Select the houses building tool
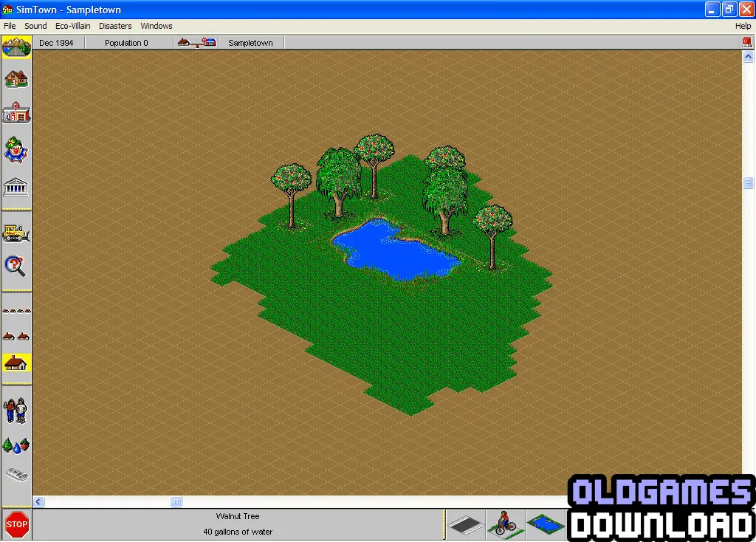The image size is (756, 542). (16, 79)
